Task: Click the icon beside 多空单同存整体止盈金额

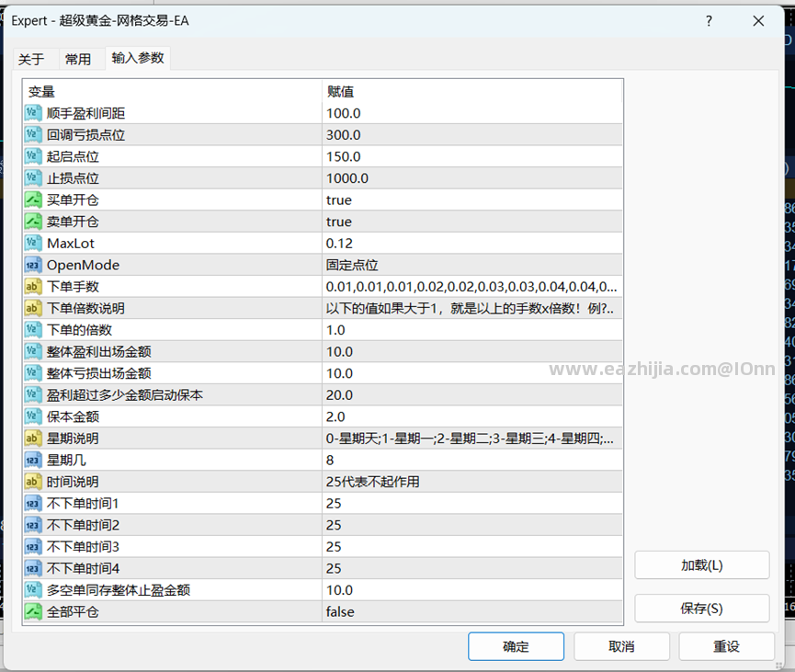Action: [x=33, y=590]
